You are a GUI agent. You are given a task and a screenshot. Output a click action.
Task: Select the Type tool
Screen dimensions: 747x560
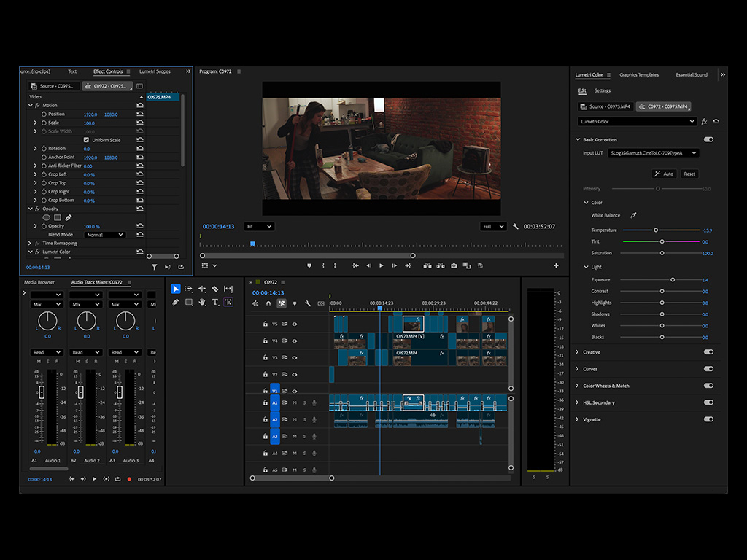215,303
